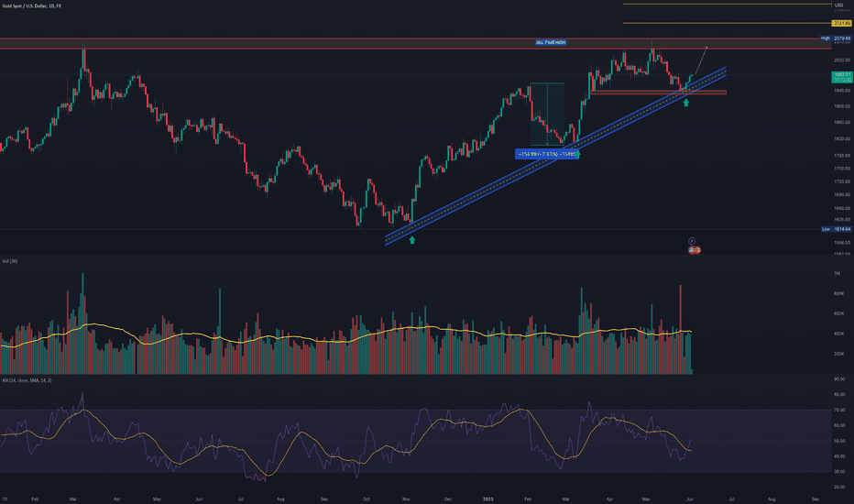The width and height of the screenshot is (854, 504).
Task: Select the yellow 2131.85 price label
Action: pos(841,24)
